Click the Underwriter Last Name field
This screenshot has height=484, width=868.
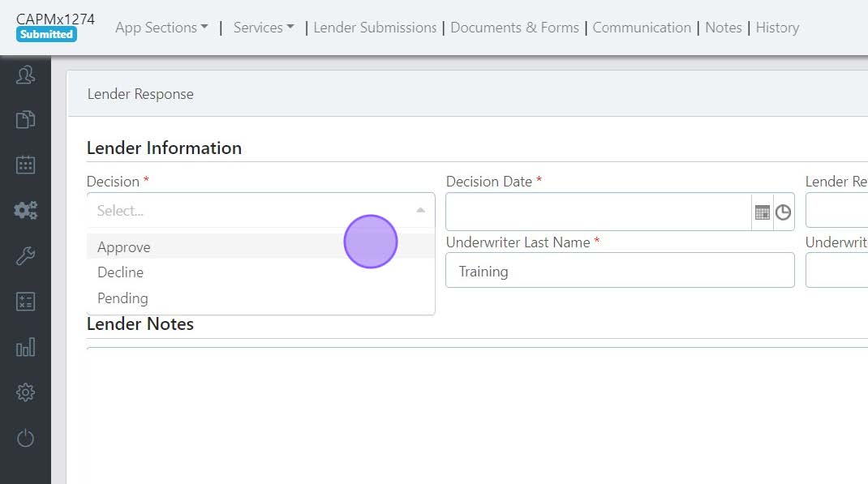[x=620, y=271]
